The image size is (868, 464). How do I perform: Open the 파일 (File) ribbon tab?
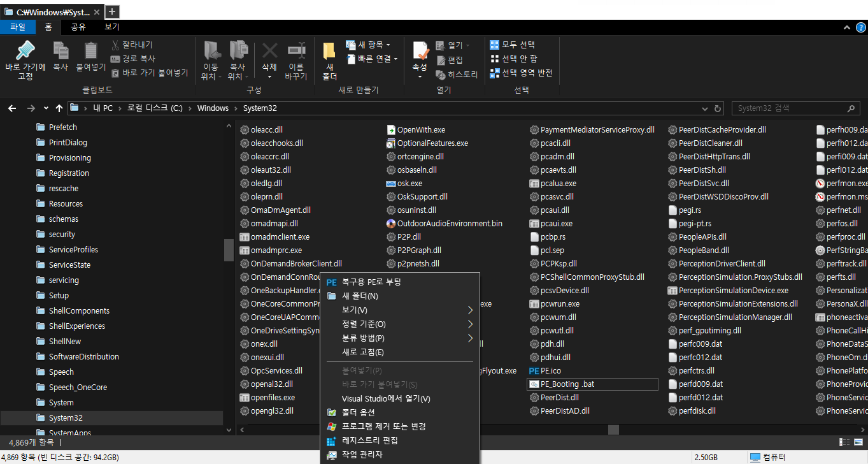[18, 27]
